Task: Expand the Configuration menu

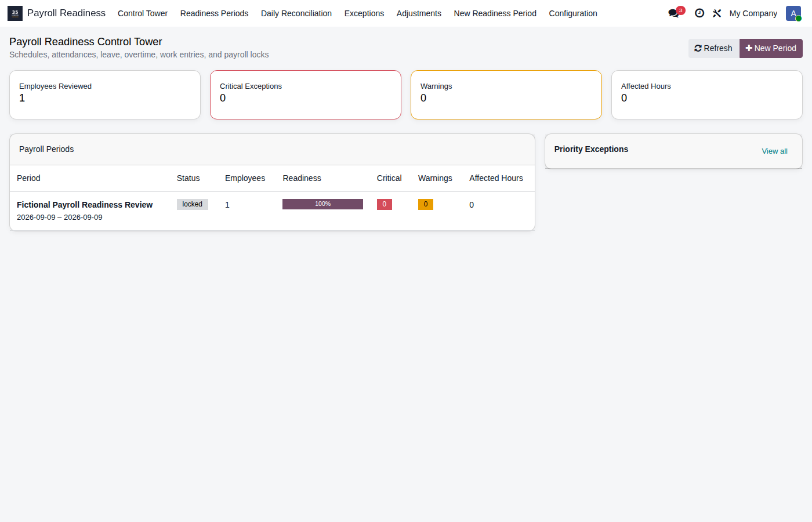Action: [573, 13]
